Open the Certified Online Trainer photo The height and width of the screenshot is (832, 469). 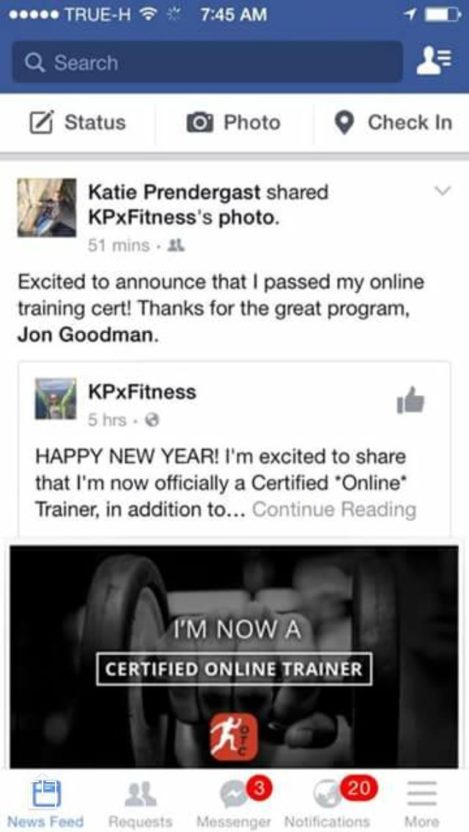point(234,657)
